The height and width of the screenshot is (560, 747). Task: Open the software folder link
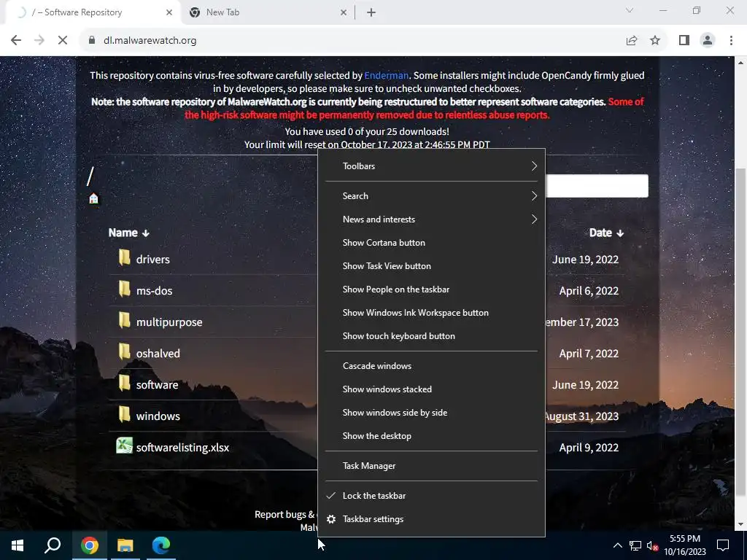pyautogui.click(x=158, y=385)
